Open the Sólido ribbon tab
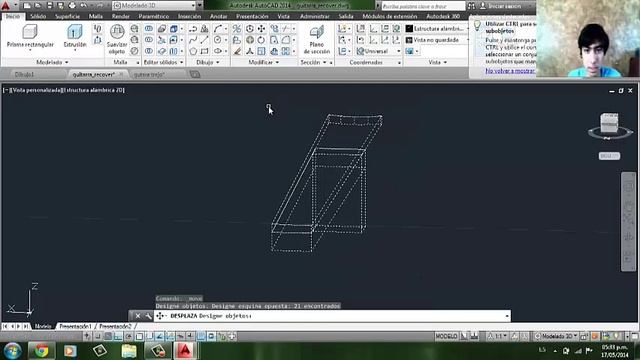The image size is (640, 360). point(38,16)
